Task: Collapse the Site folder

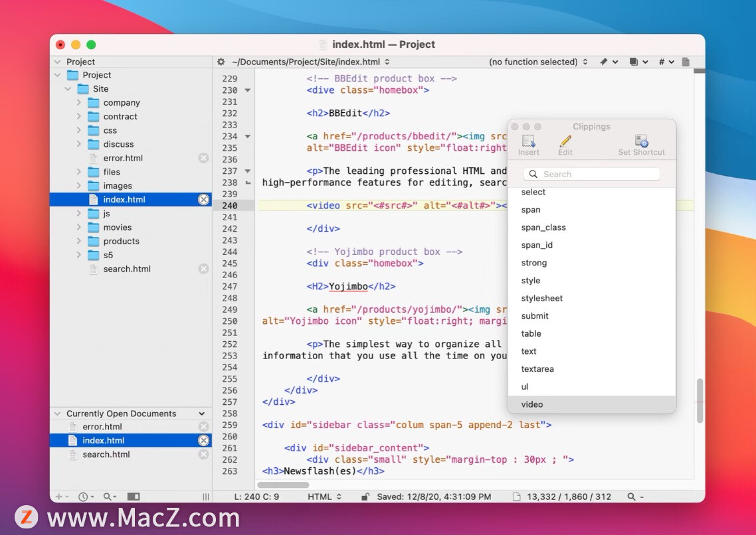Action: pyautogui.click(x=68, y=88)
